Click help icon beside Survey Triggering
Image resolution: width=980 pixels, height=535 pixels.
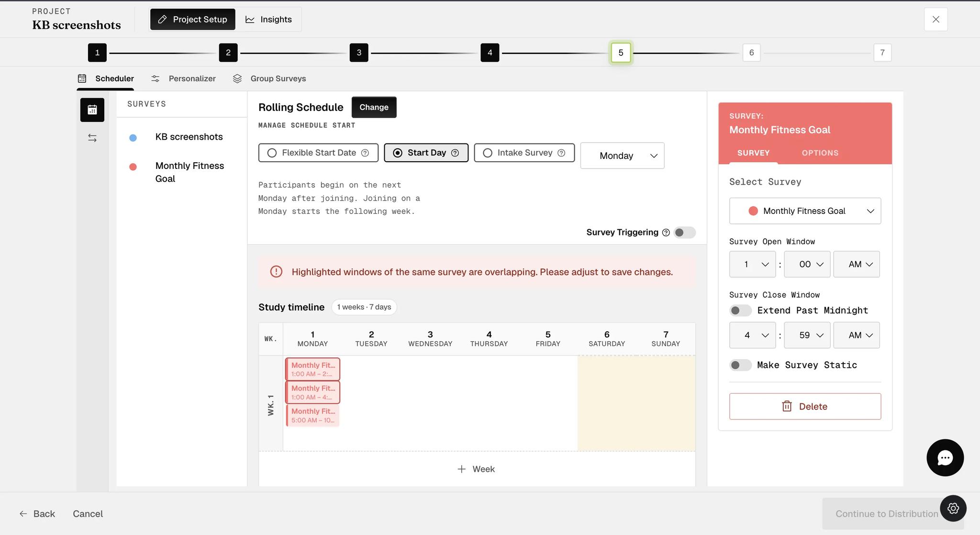pos(666,233)
